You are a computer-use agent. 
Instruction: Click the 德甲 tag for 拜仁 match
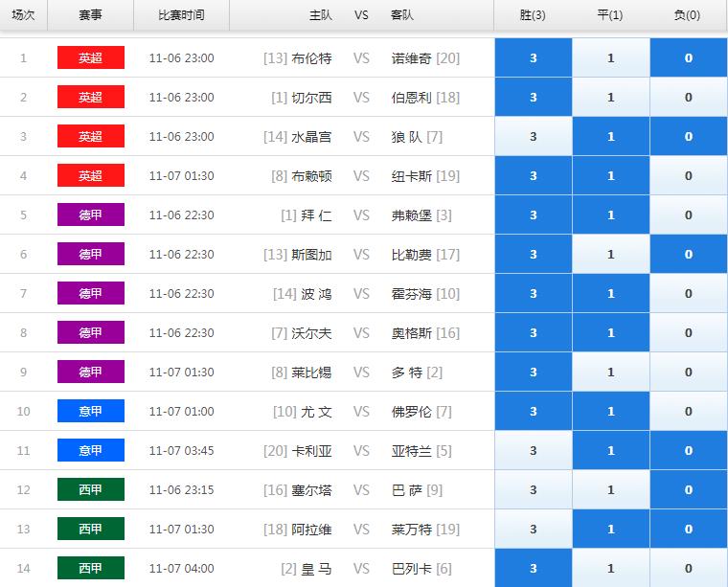tap(91, 214)
